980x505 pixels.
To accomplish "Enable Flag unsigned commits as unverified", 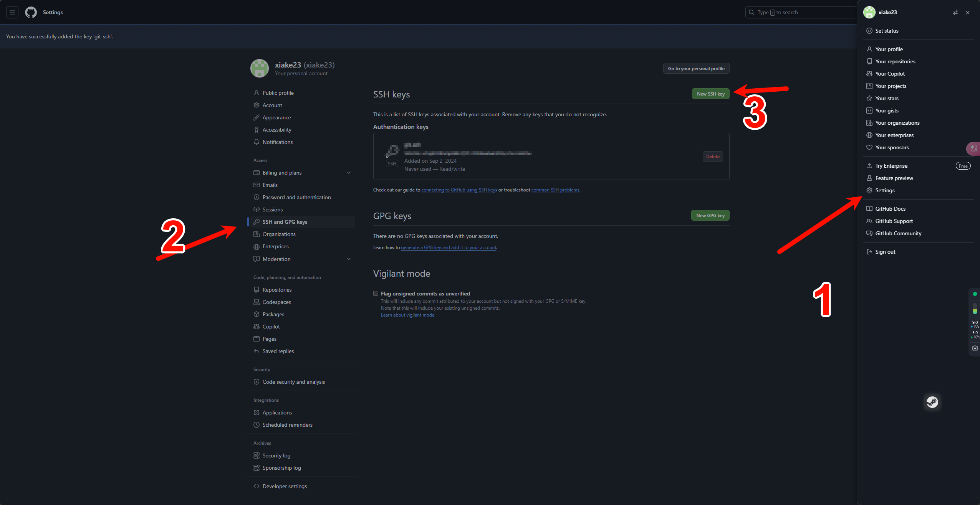I will click(x=376, y=294).
